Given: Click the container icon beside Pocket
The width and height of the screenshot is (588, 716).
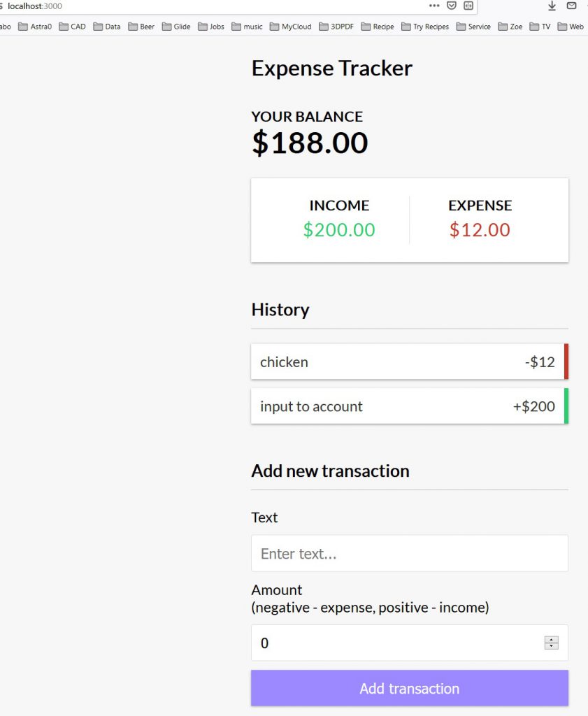Looking at the screenshot, I should (x=468, y=6).
